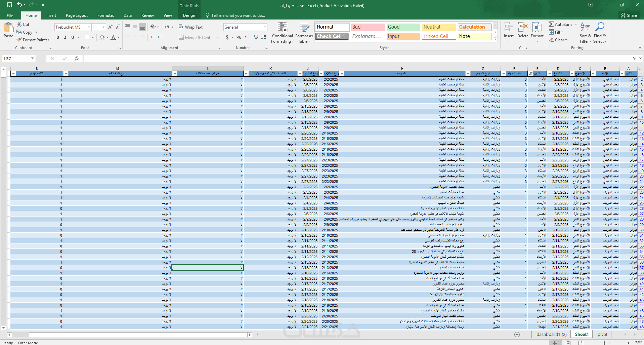This screenshot has height=345, width=644.
Task: Click the AutoSum sigma icon
Action: (x=551, y=25)
